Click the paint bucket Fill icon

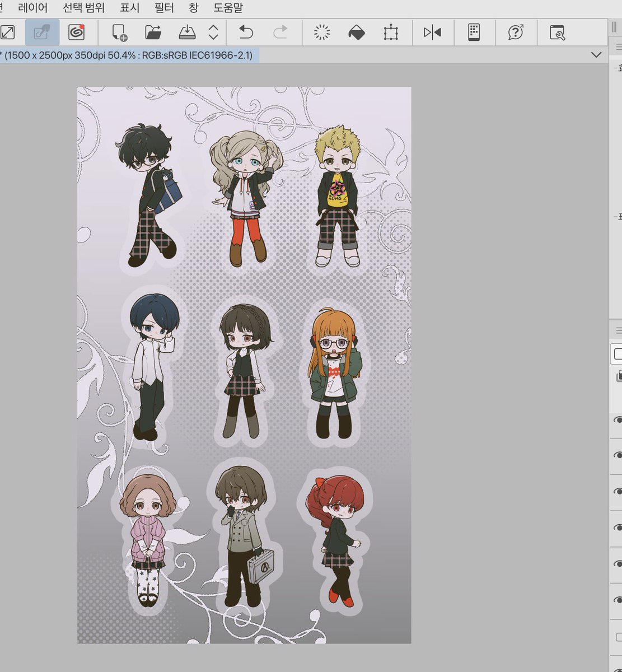(357, 32)
